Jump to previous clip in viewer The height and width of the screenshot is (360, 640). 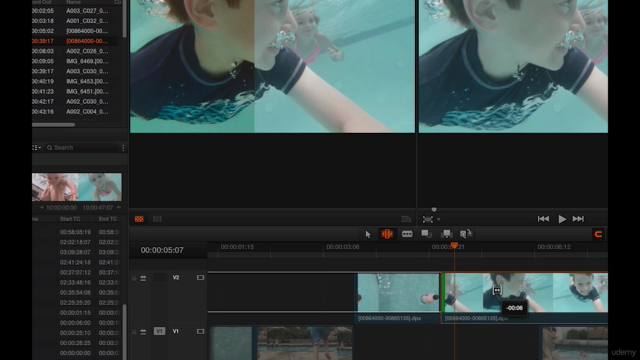[x=543, y=219]
